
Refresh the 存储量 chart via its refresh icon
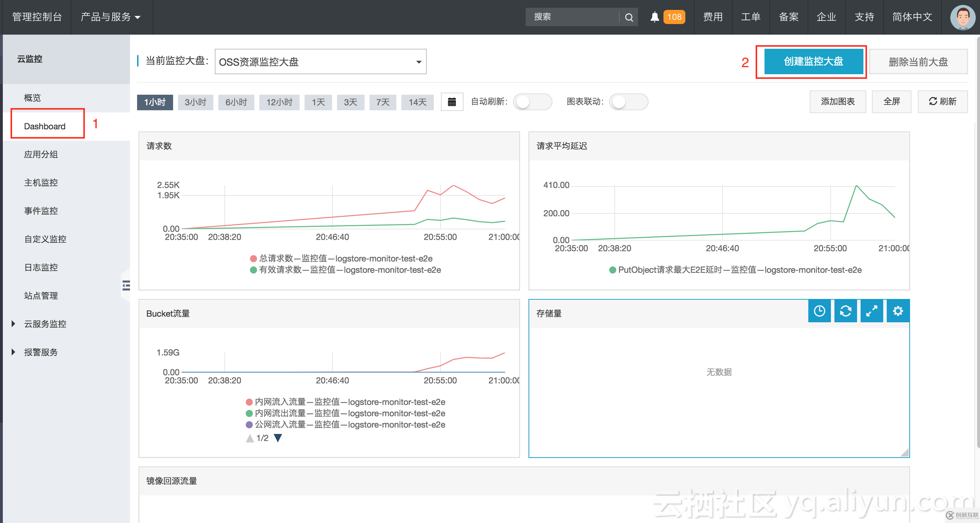click(845, 311)
